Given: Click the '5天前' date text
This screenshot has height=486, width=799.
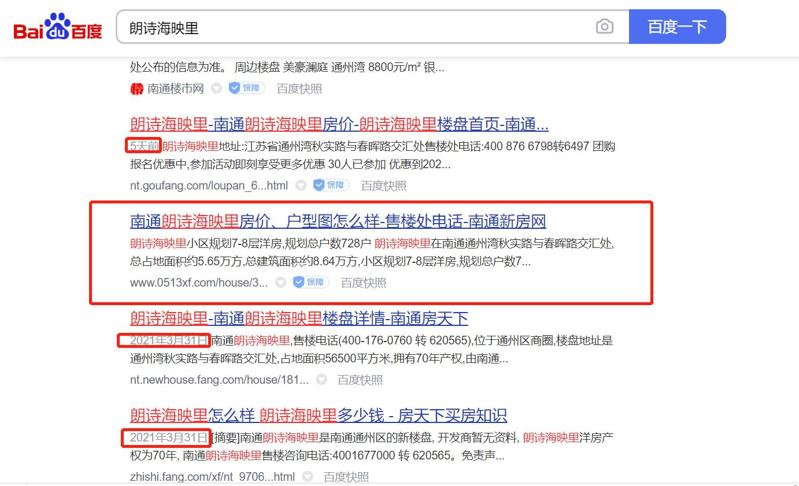Looking at the screenshot, I should (144, 146).
